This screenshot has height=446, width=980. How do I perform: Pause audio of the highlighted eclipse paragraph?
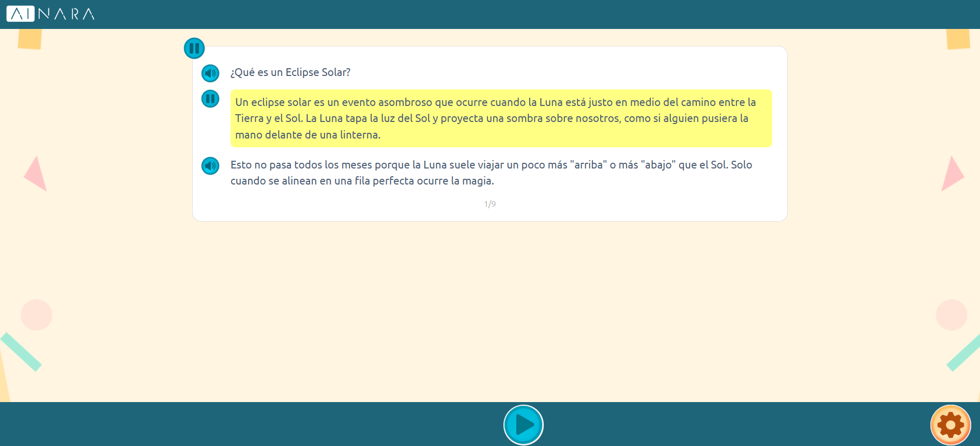click(x=210, y=99)
